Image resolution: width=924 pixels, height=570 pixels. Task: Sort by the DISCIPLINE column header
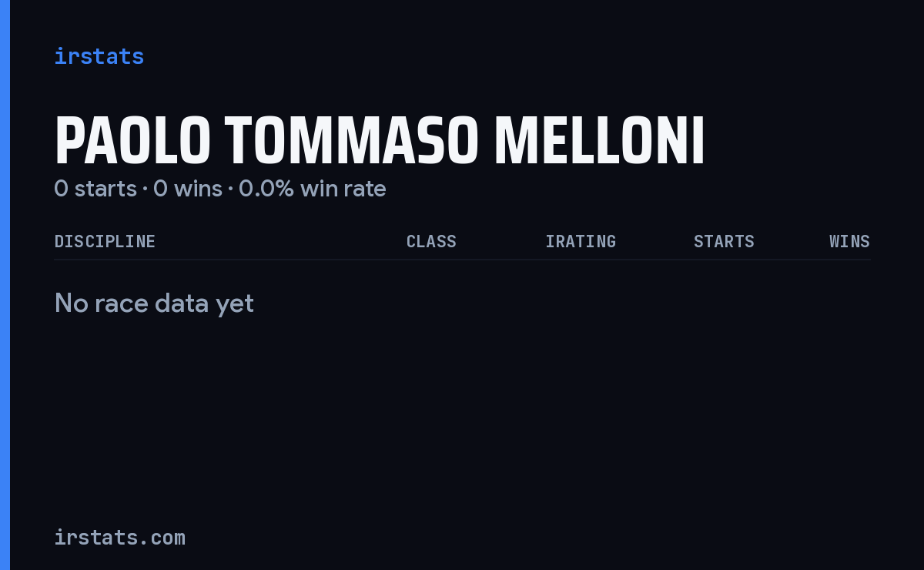(105, 242)
